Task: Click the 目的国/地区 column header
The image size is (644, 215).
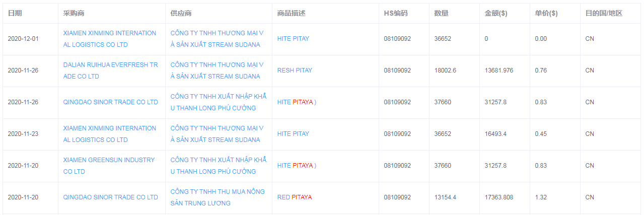Action: (x=604, y=13)
